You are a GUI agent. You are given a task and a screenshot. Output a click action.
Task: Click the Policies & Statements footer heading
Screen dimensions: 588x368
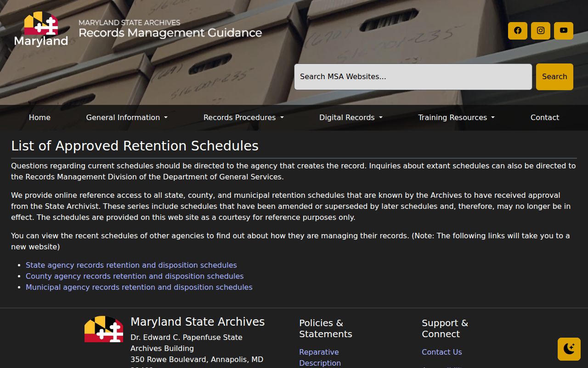click(326, 328)
